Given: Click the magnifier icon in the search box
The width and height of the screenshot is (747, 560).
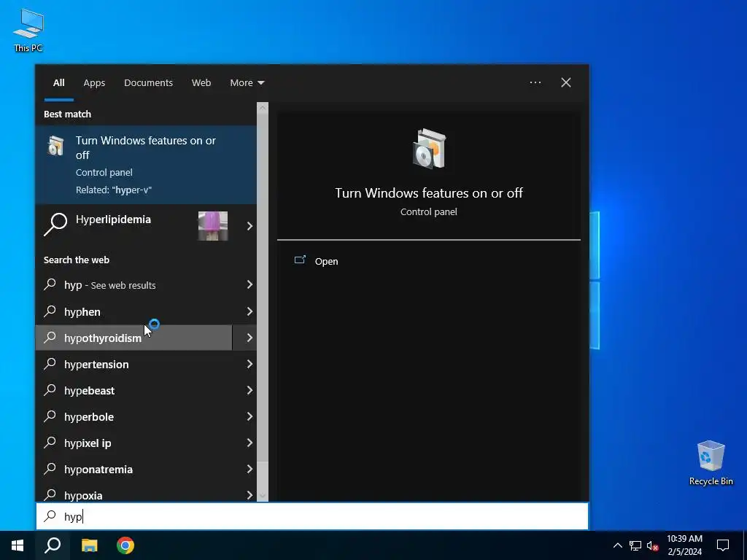Looking at the screenshot, I should click(x=50, y=516).
